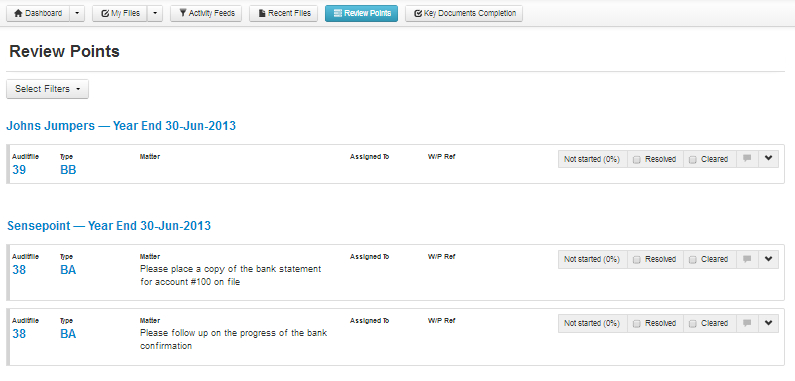Click auditfile 39 link

(x=19, y=170)
